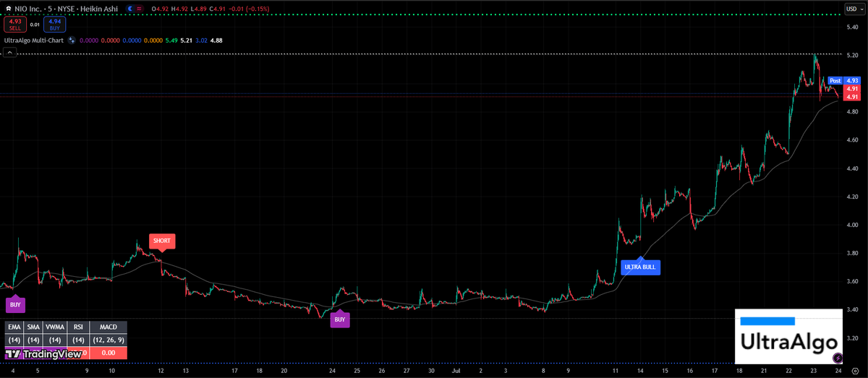
Task: Click the red 0.00 MACD value cell
Action: pos(108,353)
